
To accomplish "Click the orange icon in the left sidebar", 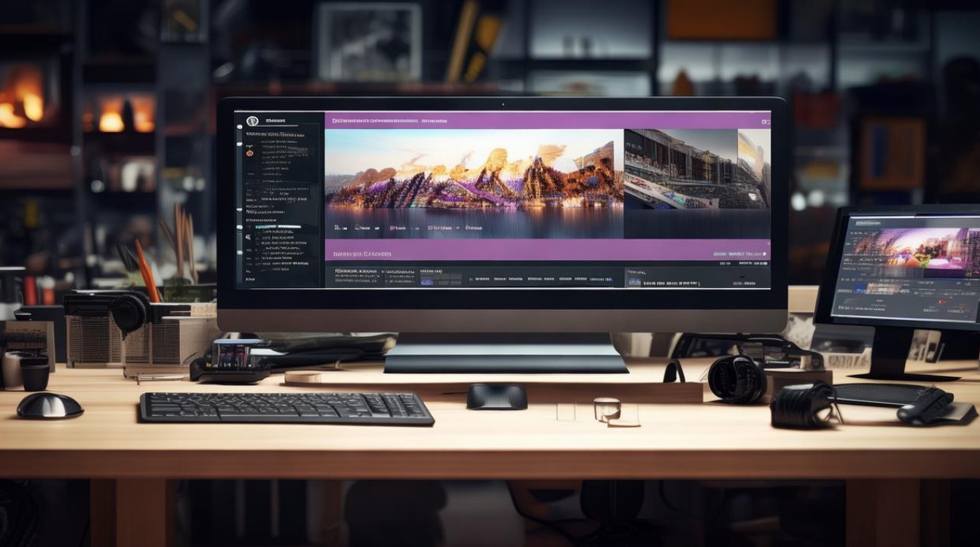I will point(249,153).
